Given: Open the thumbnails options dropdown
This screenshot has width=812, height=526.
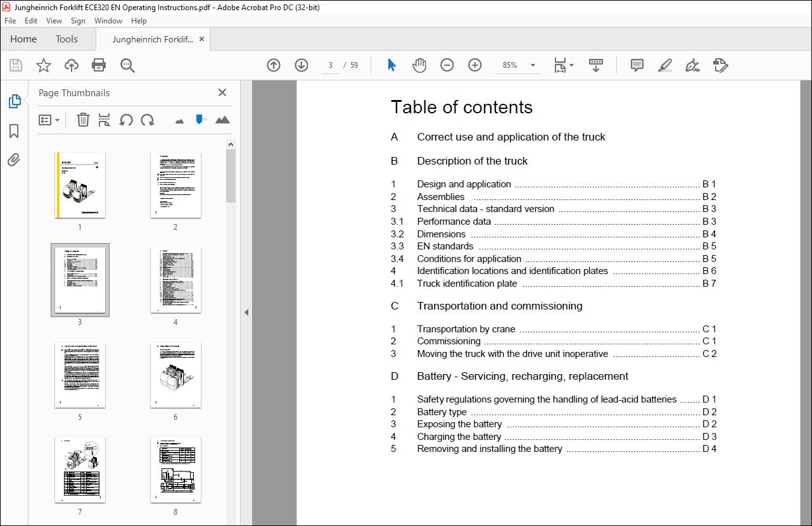Looking at the screenshot, I should click(x=49, y=120).
